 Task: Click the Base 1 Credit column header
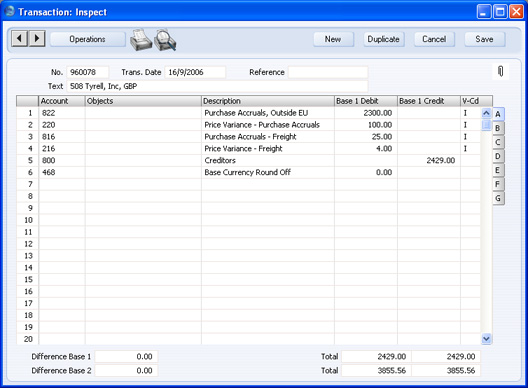(429, 101)
